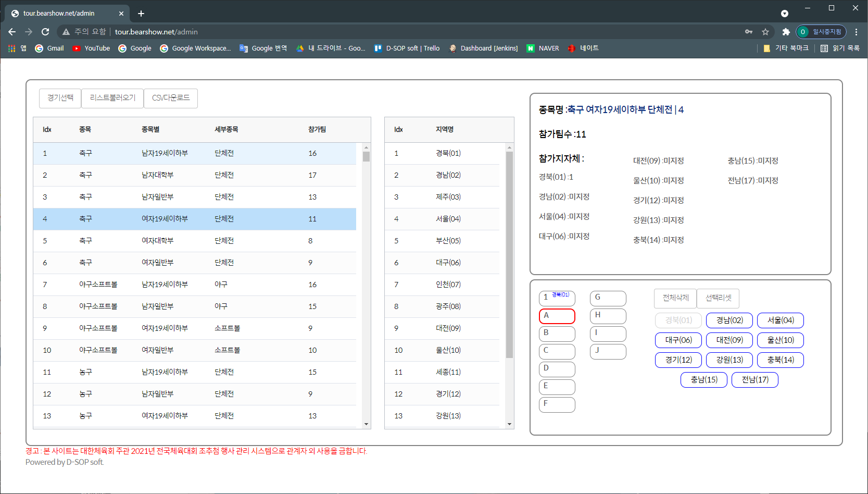
Task: Open the D-SOP soft Trello bookmark
Action: [x=407, y=48]
